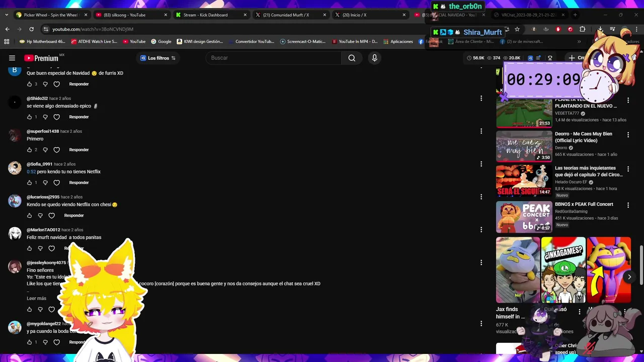644x362 pixels.
Task: Dislike the comment by @lucariossj2935
Action: coord(40,215)
